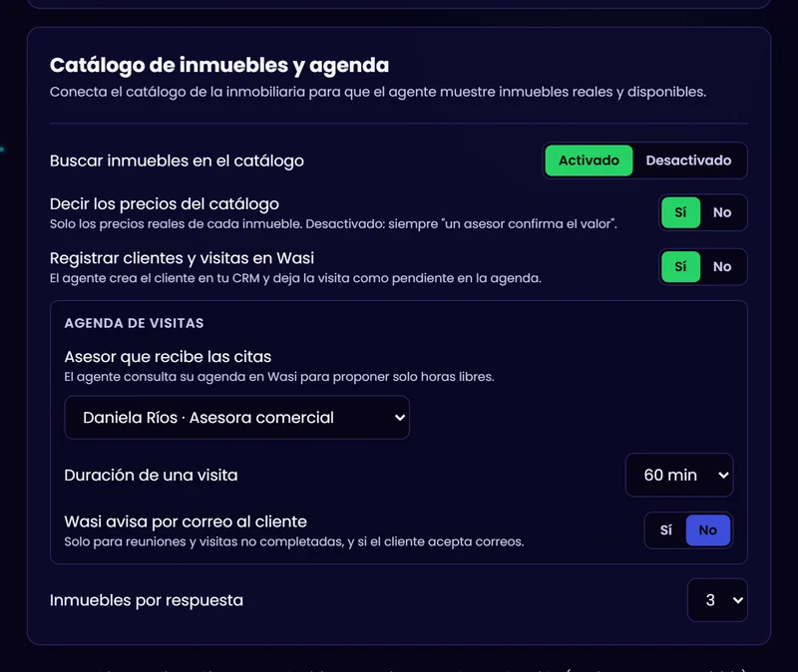This screenshot has width=798, height=672.
Task: Click the 'El agente consulta su agenda en Wasi' note
Action: point(279,377)
